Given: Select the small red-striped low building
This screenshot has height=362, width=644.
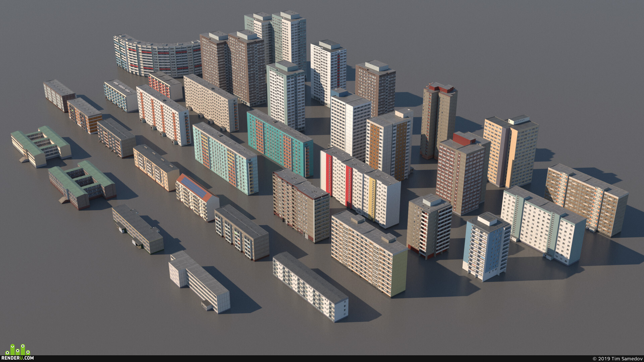Looking at the screenshot, I should [x=165, y=86].
